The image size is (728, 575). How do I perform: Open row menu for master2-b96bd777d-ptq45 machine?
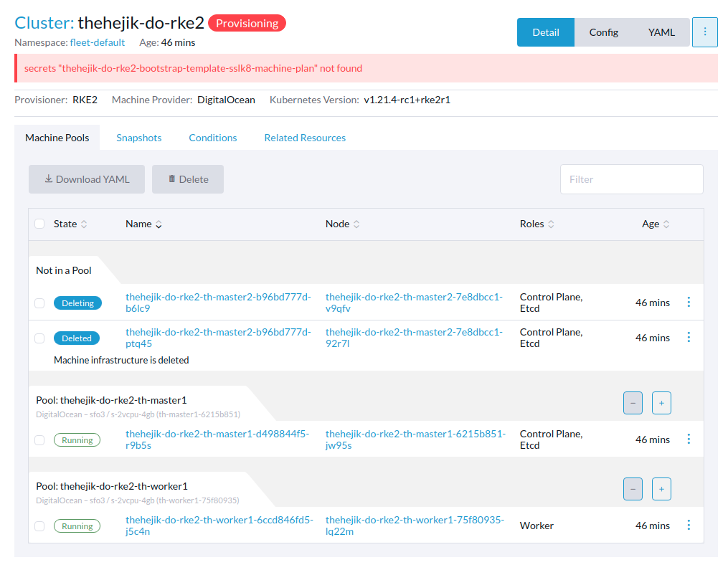[x=689, y=338]
